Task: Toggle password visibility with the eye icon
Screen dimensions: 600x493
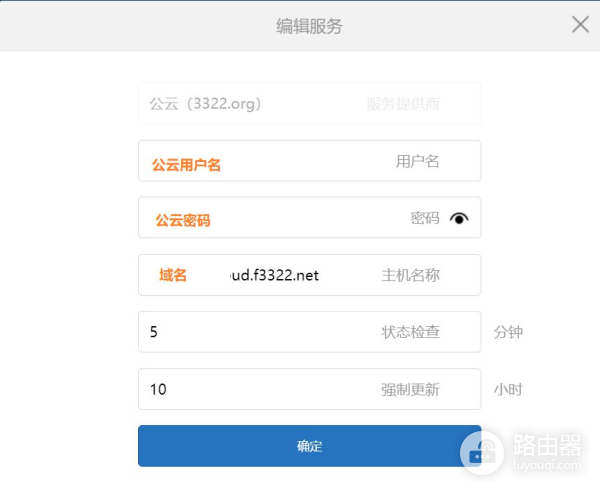Action: tap(459, 218)
